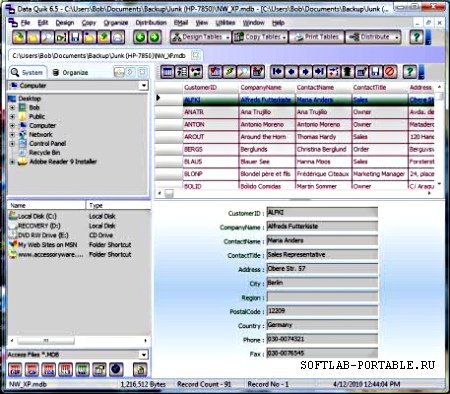Click the magnifier icon in the main toolbar
Viewport: 450px width, 394px height.
click(x=47, y=37)
